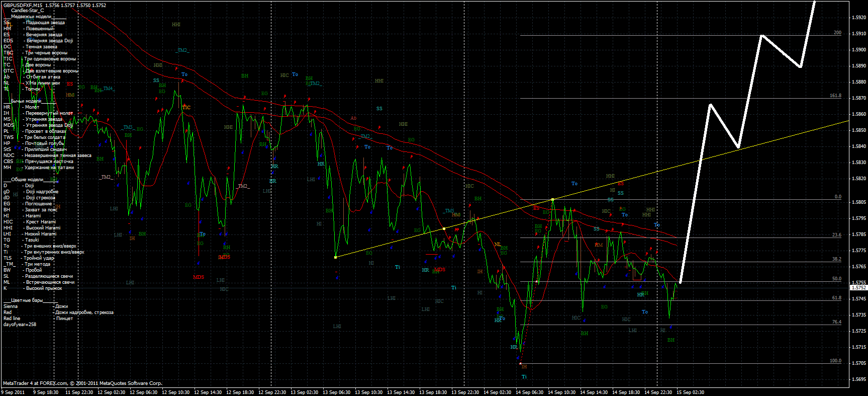The width and height of the screenshot is (868, 396).
Task: Click the 'Бычьи модели' legend heading
Action: click(26, 101)
